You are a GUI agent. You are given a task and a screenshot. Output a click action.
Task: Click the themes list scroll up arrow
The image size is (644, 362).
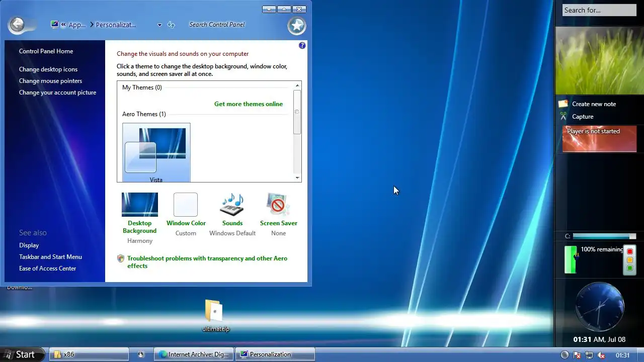click(x=297, y=86)
